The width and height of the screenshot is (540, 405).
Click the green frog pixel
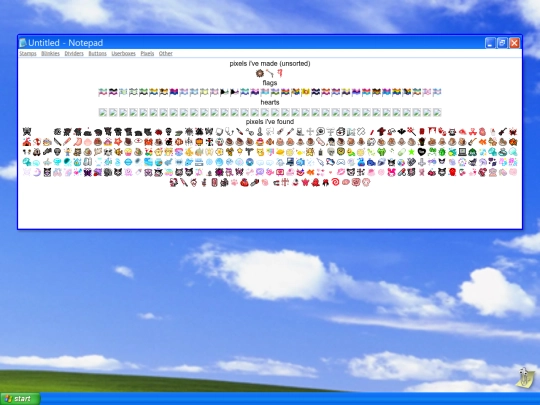(x=382, y=152)
